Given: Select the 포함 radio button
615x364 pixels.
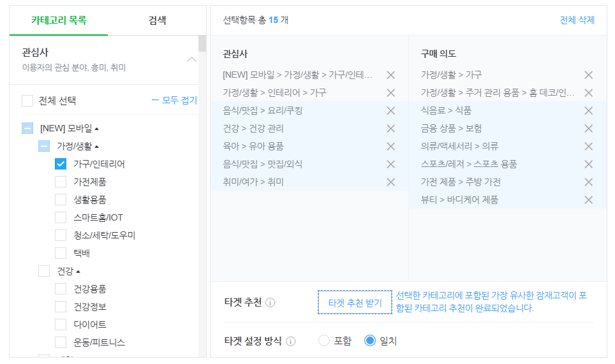Looking at the screenshot, I should coord(324,340).
